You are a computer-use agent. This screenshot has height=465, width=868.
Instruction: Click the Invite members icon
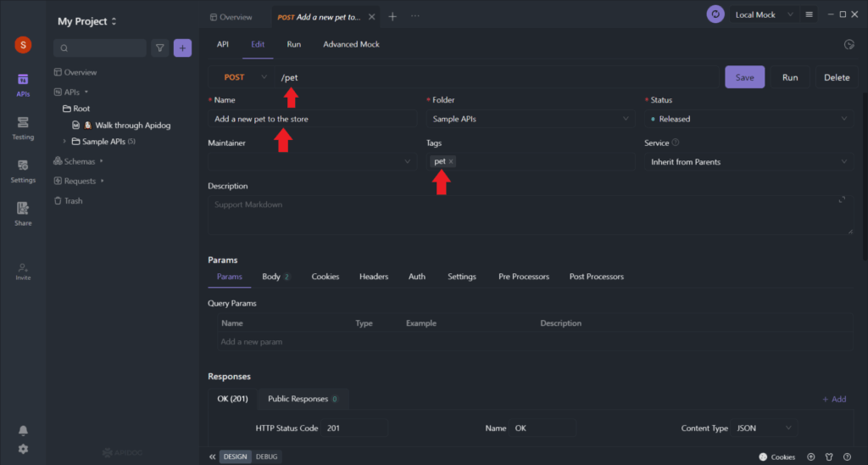(x=23, y=271)
